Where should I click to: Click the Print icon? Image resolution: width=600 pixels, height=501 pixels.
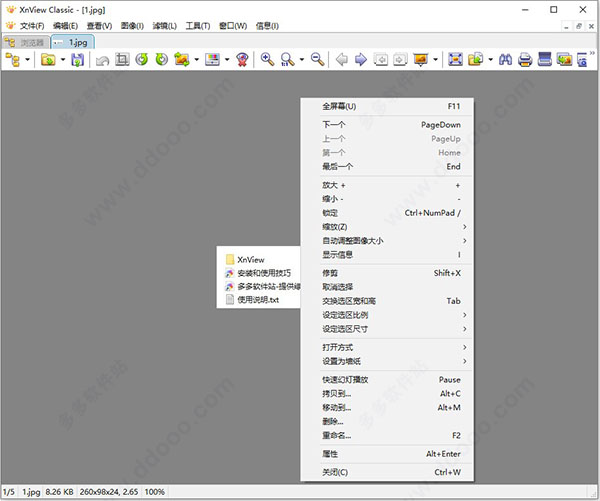pos(525,60)
